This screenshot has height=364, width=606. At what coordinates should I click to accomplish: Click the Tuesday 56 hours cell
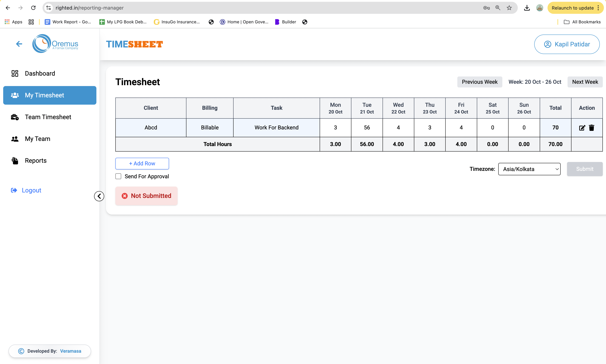point(367,127)
